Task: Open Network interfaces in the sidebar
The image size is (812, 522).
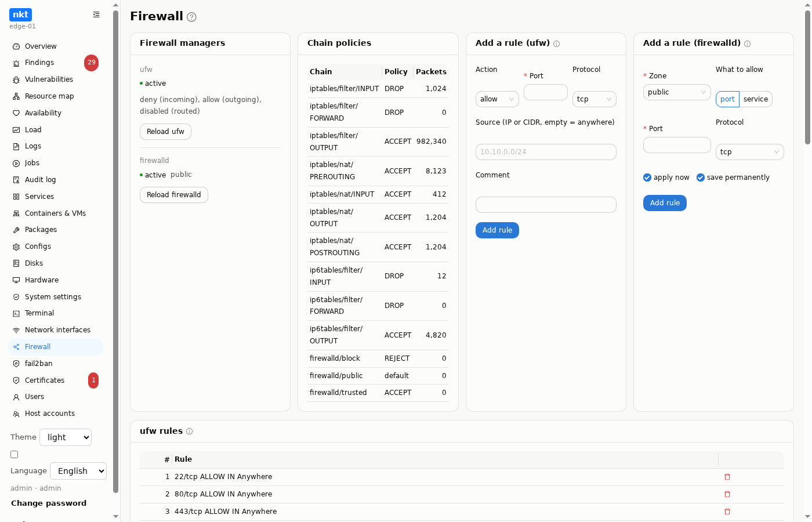Action: (x=56, y=330)
